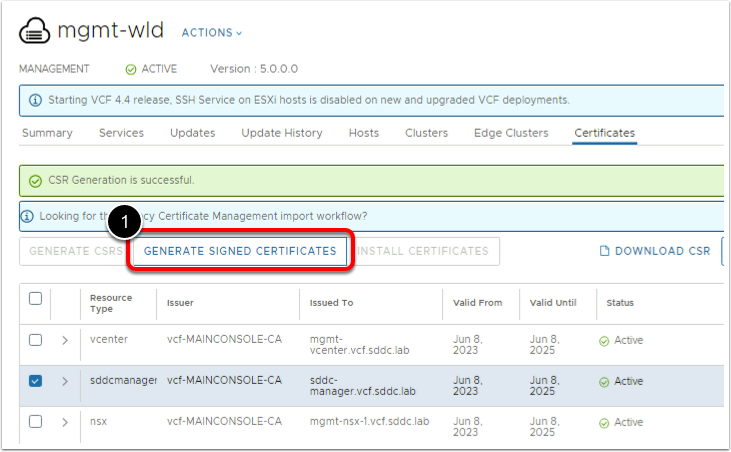Toggle the select-all header checkbox
This screenshot has width=731, height=452.
pyautogui.click(x=35, y=298)
